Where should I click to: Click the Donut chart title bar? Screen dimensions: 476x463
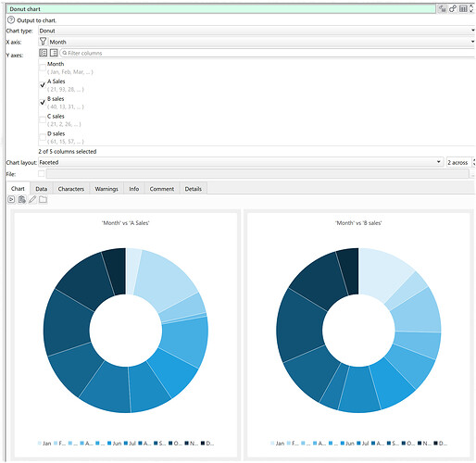220,9
